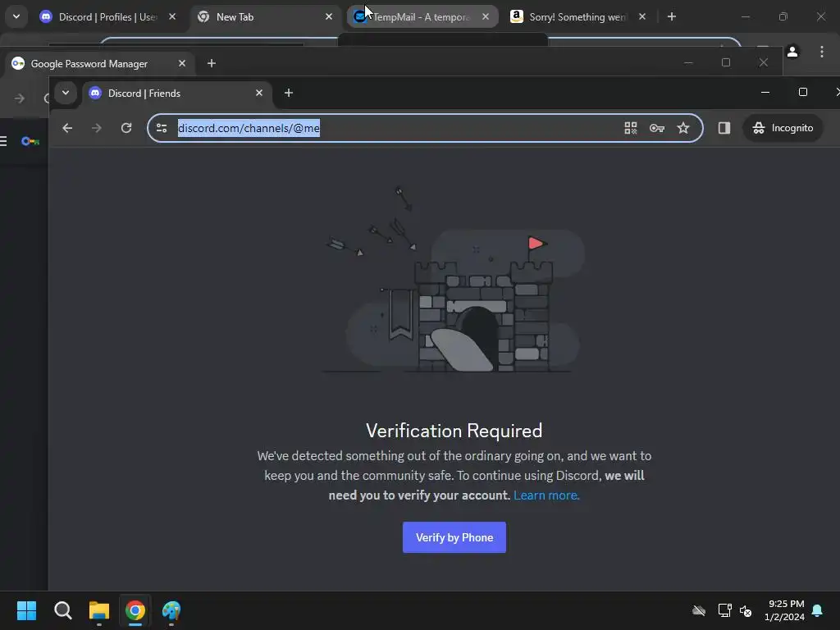The image size is (840, 630).
Task: Launch File Explorer from taskbar
Action: coord(99,610)
